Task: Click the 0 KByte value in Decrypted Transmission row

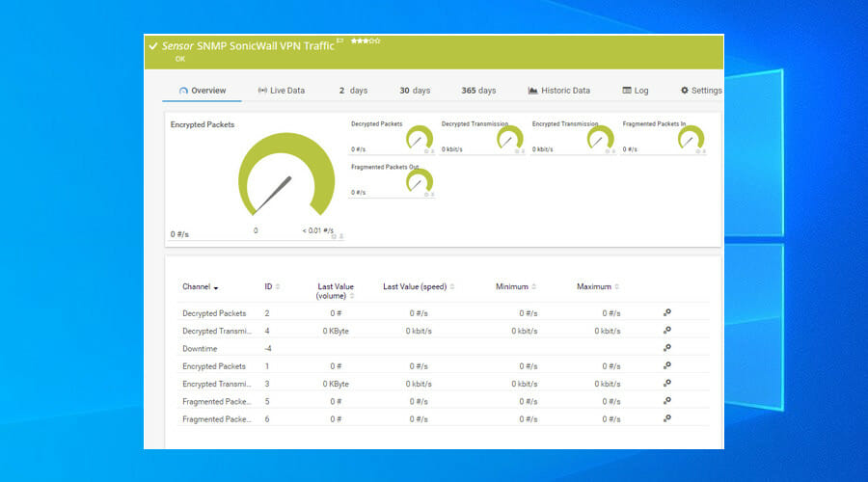Action: tap(336, 331)
